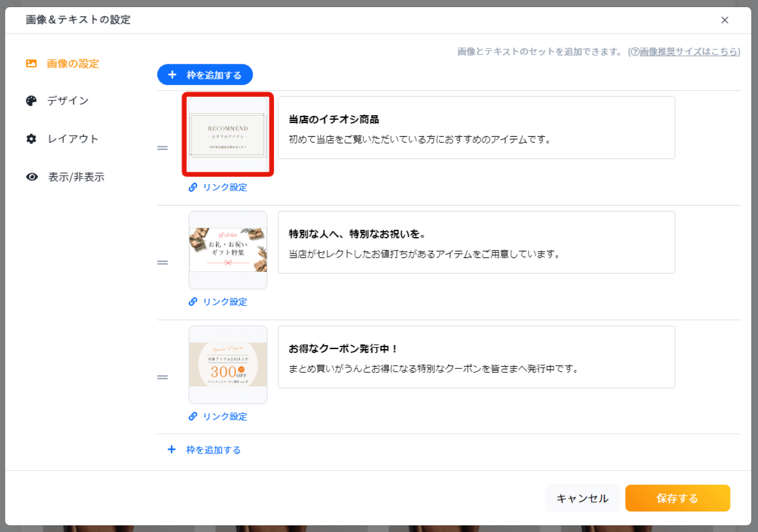Open 画像推奨サイズはこちら help link

tap(689, 51)
